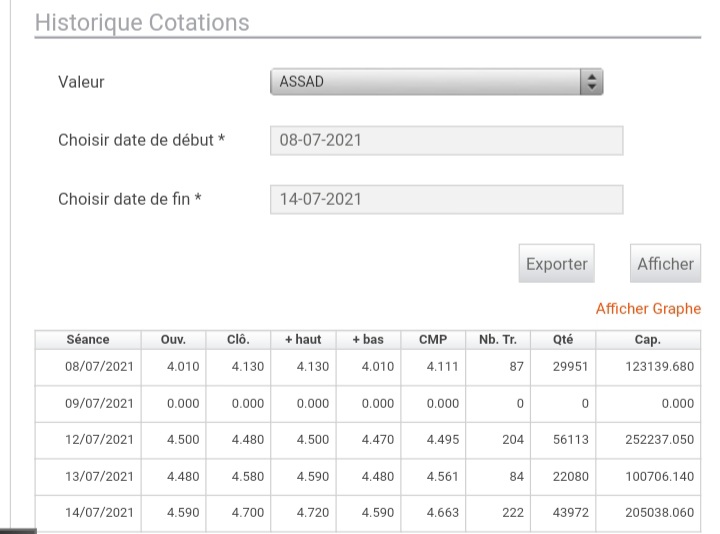Select the start date field 08-07-2021
720x534 pixels.
[446, 141]
